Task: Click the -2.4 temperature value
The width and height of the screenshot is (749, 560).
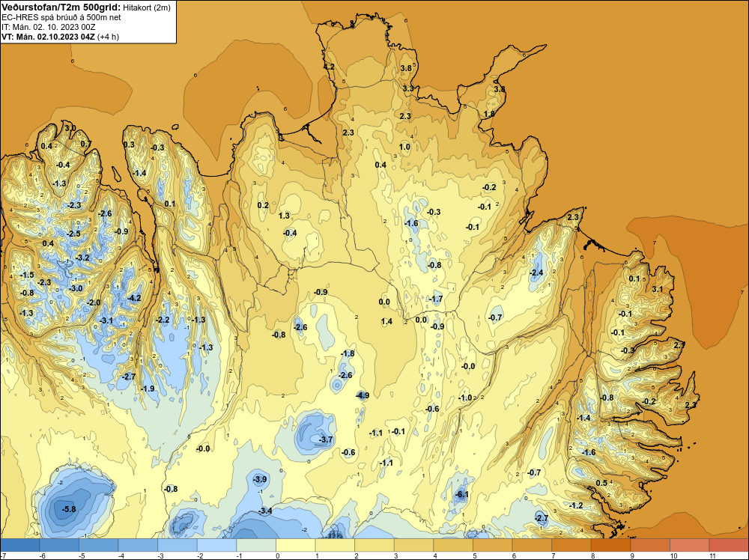Action: point(536,273)
